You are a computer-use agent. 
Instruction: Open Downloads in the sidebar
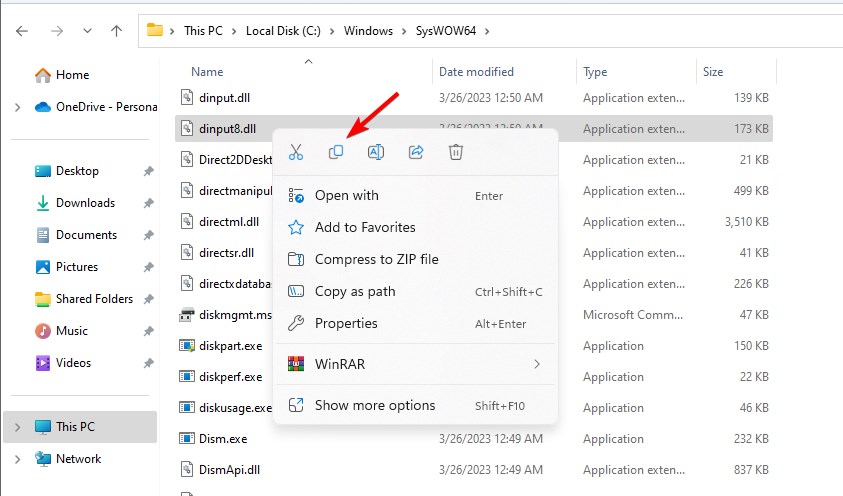point(75,203)
